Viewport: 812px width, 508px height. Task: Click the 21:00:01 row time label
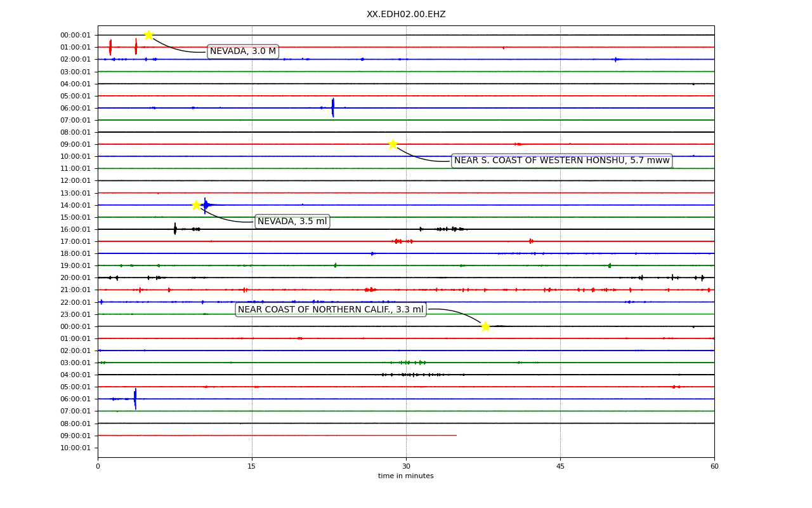coord(75,290)
